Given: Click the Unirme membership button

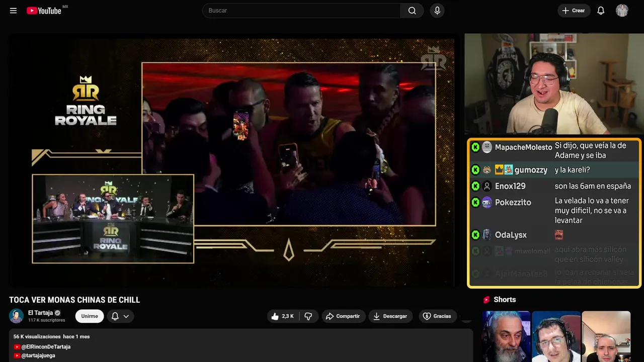Looking at the screenshot, I should pyautogui.click(x=90, y=316).
